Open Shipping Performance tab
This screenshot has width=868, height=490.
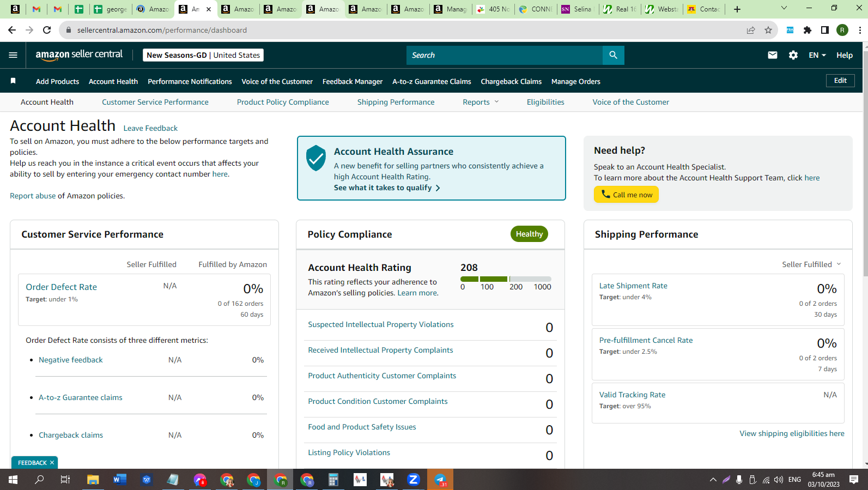point(396,102)
